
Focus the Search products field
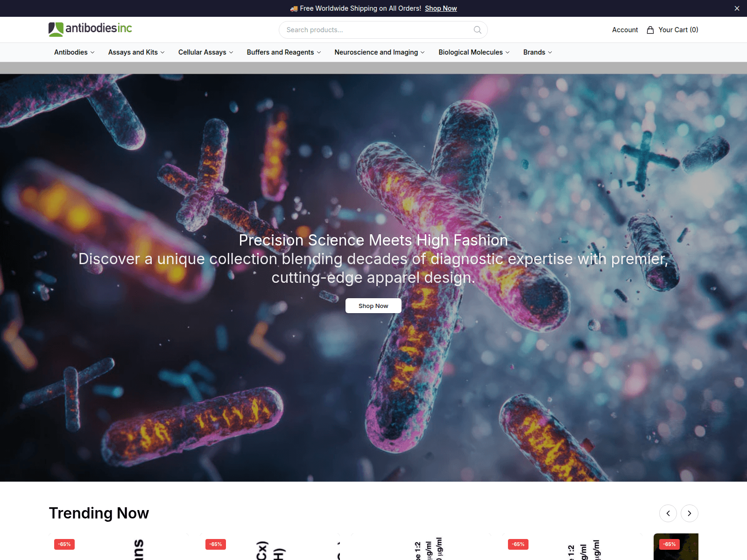[383, 30]
